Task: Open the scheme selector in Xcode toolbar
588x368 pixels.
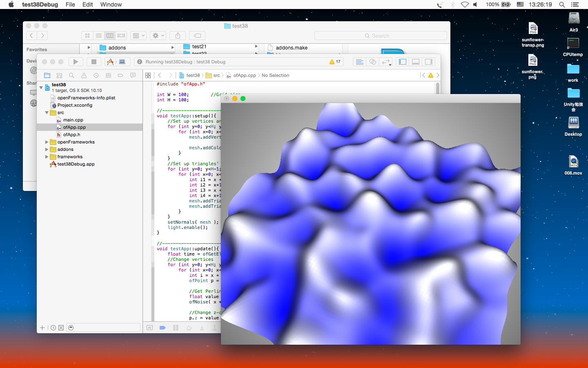Action: pyautogui.click(x=116, y=62)
